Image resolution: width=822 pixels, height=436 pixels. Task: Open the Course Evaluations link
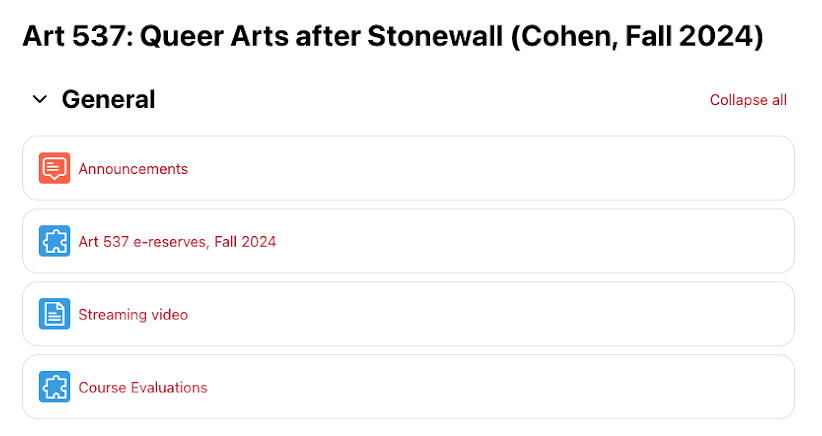coord(143,387)
